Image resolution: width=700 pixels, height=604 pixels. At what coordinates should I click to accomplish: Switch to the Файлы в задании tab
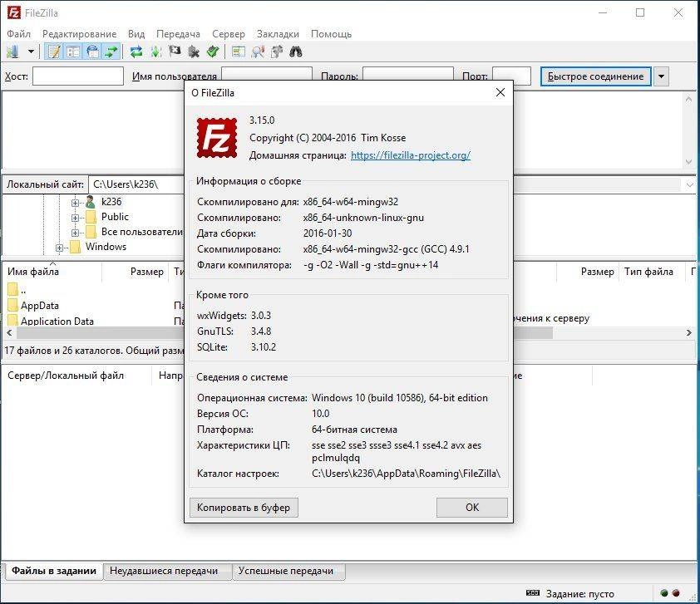coord(54,571)
